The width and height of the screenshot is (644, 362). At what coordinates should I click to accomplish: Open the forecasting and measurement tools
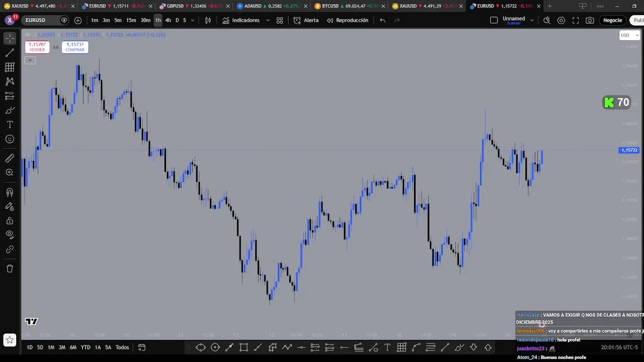coord(10,96)
